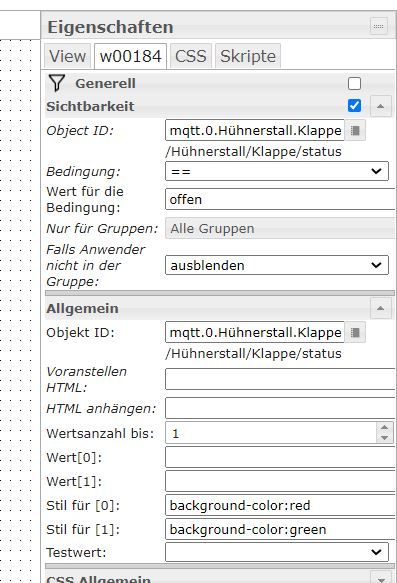The width and height of the screenshot is (397, 583).
Task: Increase Wertsanzahl bis with up arrow
Action: tap(384, 428)
